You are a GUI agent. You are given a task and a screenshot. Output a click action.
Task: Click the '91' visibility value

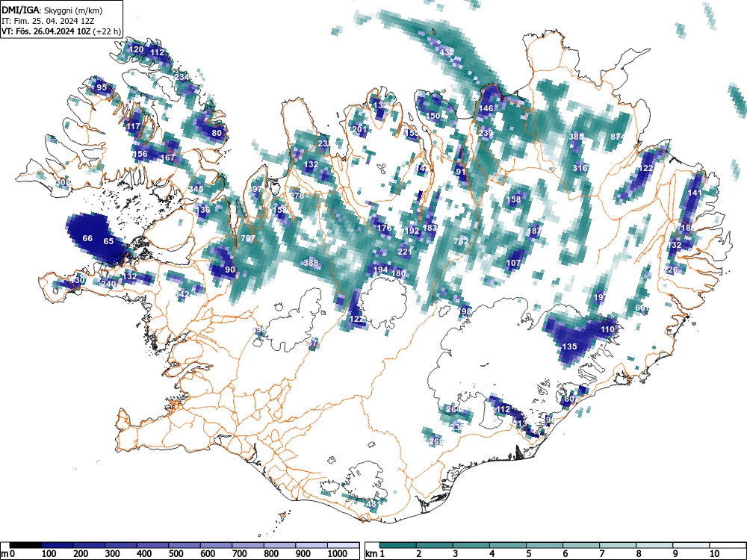pyautogui.click(x=461, y=172)
